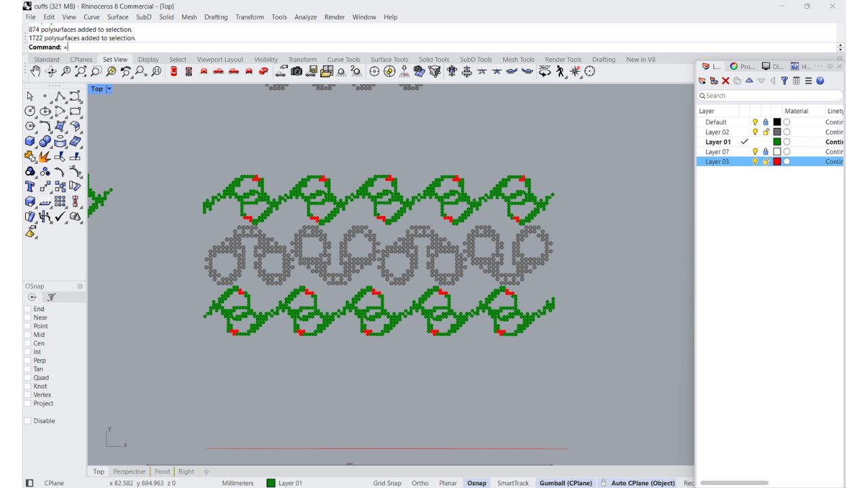
Task: Toggle the lock icon for Layer 07
Action: (766, 152)
